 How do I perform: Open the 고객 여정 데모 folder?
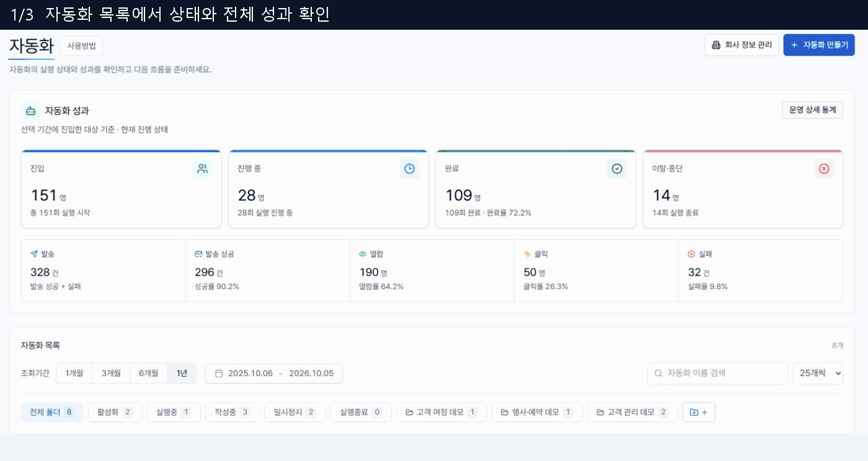(x=441, y=412)
